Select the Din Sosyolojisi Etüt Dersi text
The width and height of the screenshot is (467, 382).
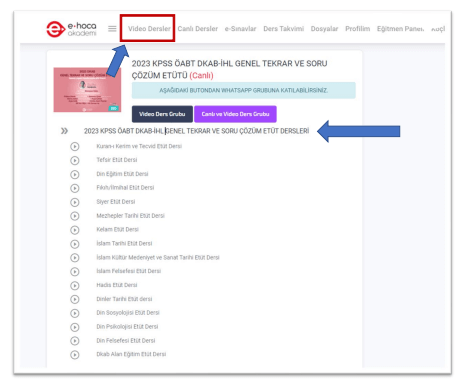(128, 313)
